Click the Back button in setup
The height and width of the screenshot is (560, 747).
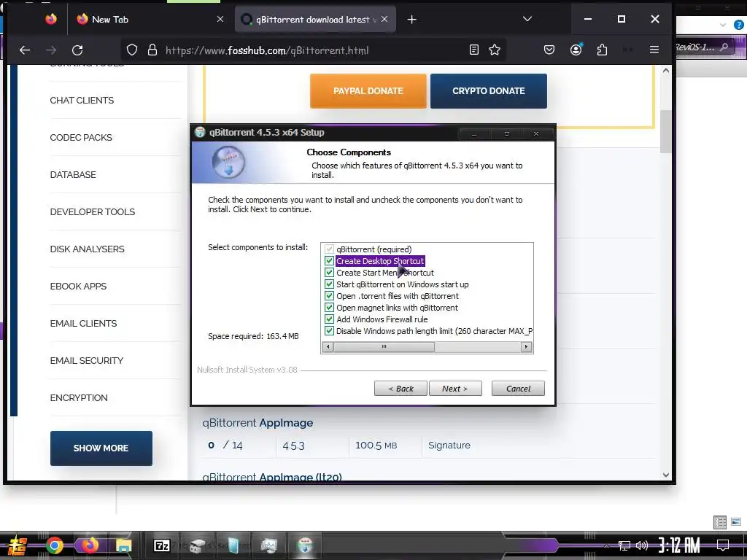(x=400, y=389)
